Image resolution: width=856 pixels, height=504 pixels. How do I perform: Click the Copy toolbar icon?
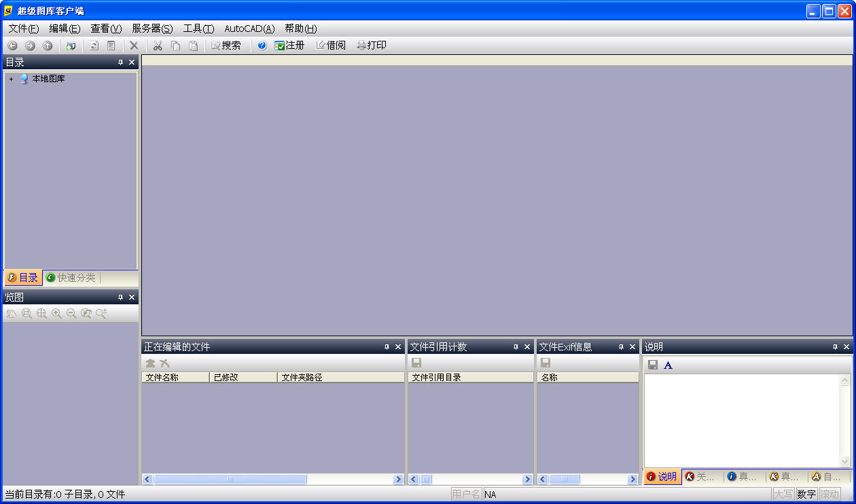(x=175, y=46)
